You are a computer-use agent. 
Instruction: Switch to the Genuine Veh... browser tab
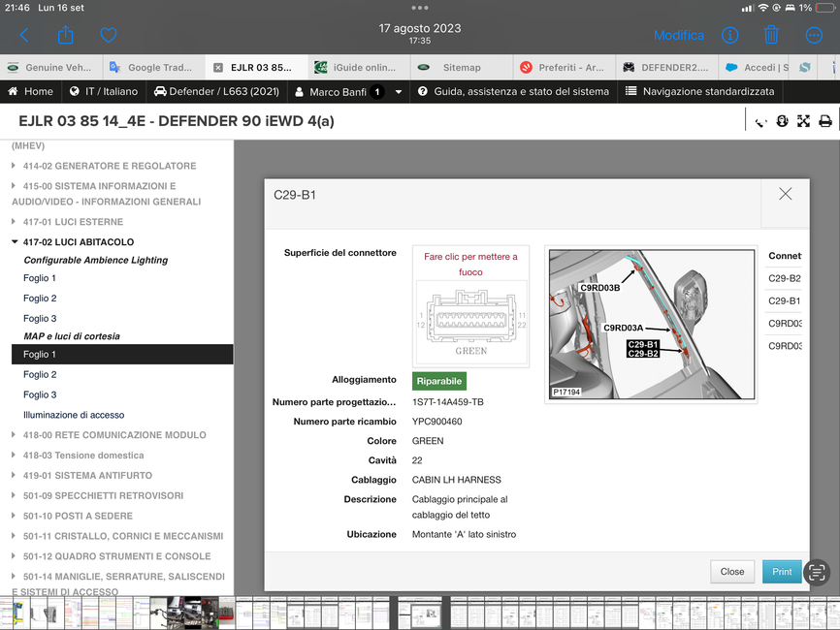click(x=51, y=68)
